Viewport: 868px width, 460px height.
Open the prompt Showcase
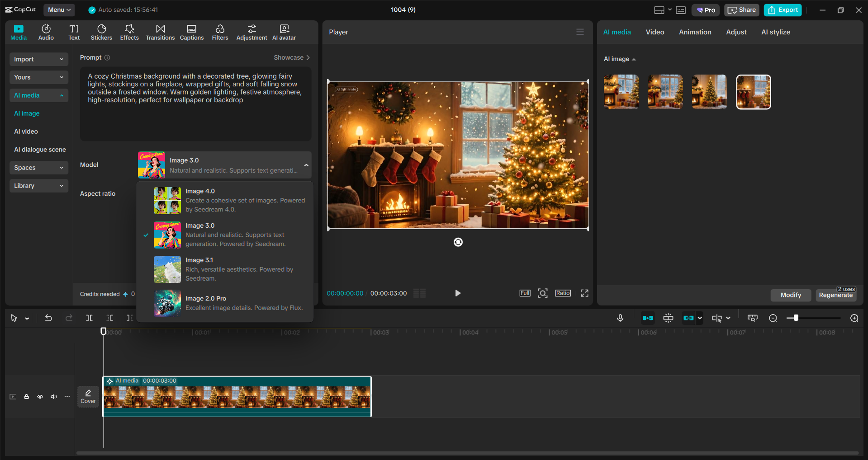click(x=292, y=57)
